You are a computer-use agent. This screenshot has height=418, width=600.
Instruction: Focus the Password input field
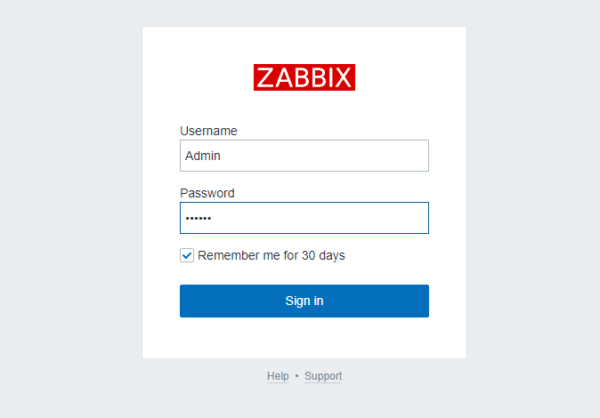coord(304,218)
